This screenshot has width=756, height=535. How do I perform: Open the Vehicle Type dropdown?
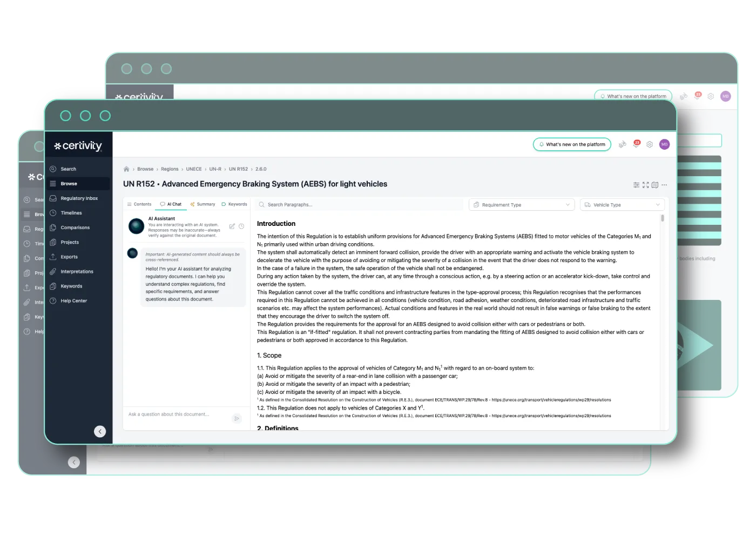tap(622, 205)
